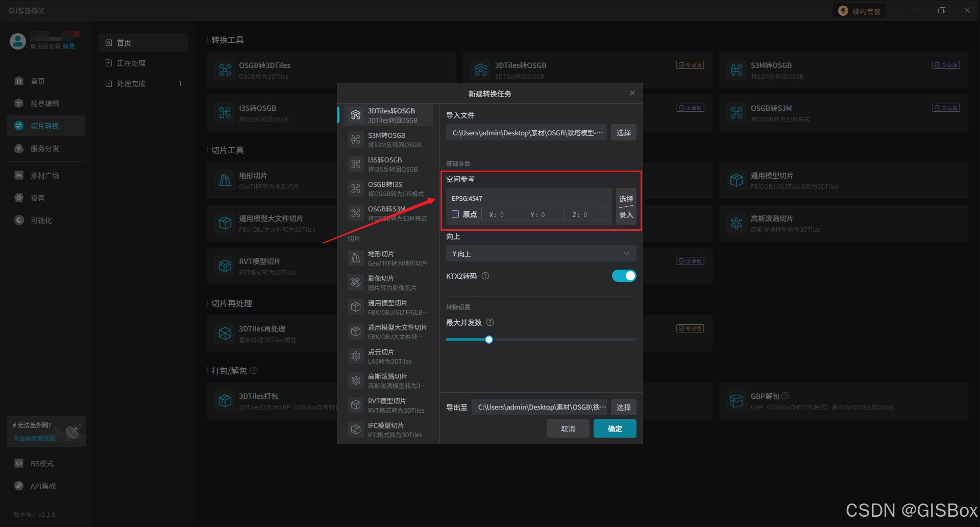
Task: Click 录入 spatial reference button
Action: 626,214
